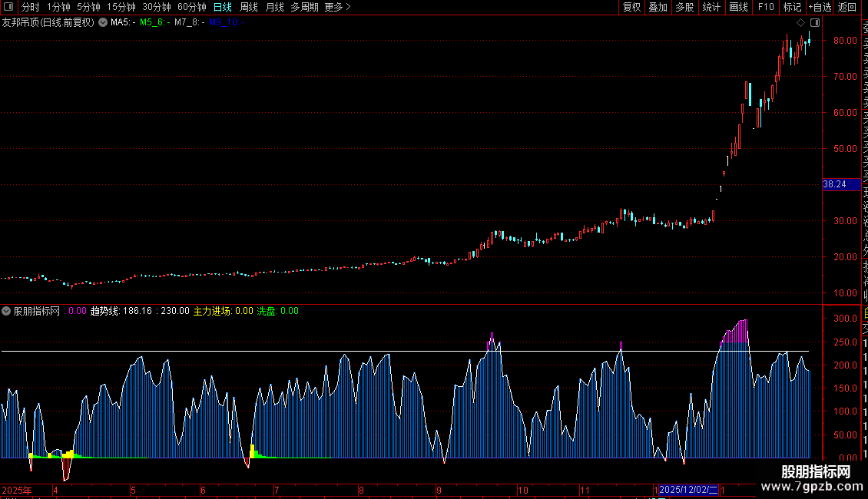
Task: Click the 标记 mark button
Action: (x=791, y=7)
